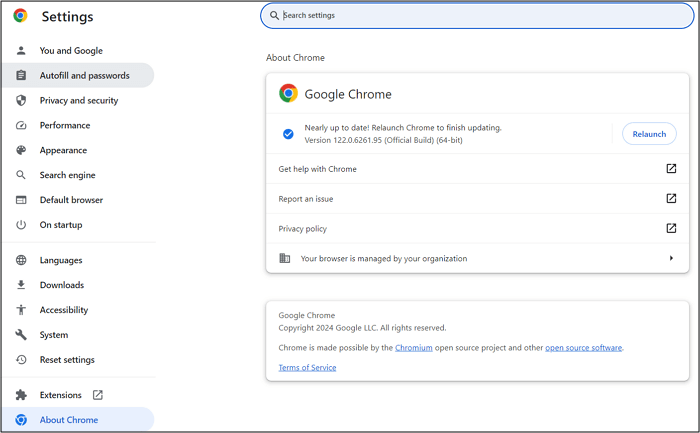Click the Performance gauge icon

[x=21, y=125]
